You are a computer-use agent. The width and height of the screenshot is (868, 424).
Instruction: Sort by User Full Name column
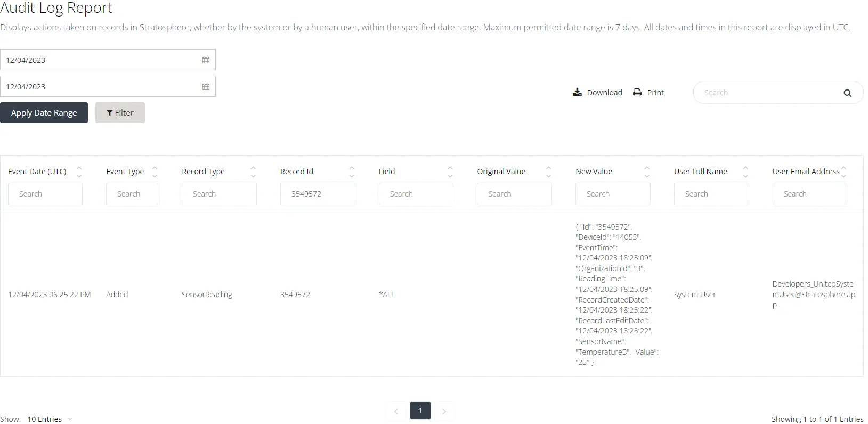coord(745,172)
